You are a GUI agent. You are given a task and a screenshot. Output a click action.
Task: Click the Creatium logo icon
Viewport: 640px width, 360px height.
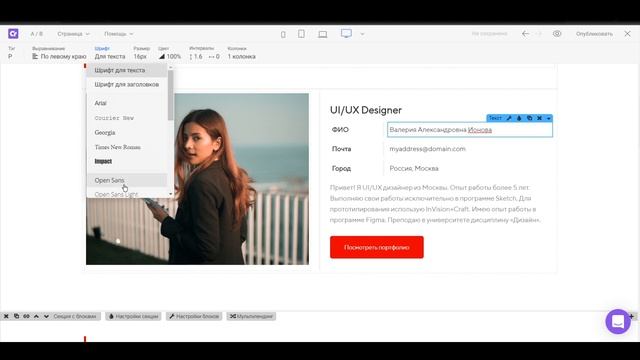coord(13,33)
